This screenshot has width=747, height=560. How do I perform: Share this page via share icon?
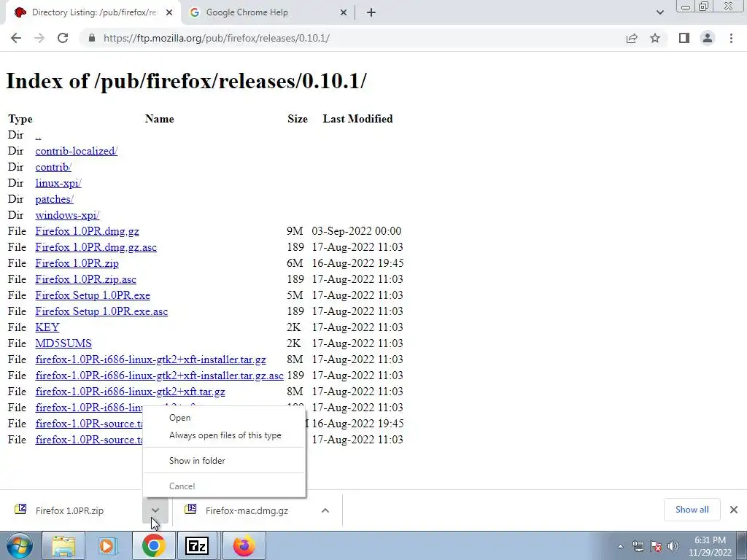[x=632, y=38]
